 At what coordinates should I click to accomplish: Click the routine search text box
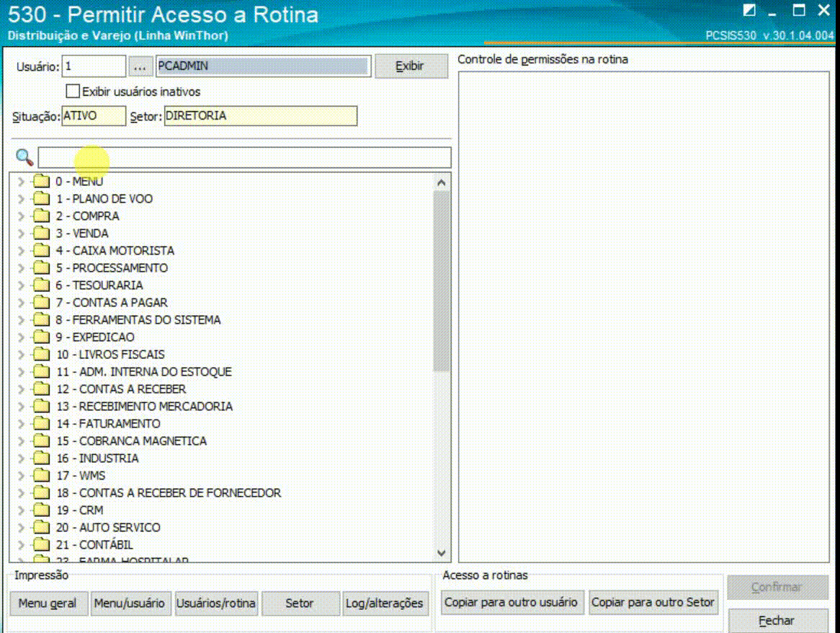point(244,158)
